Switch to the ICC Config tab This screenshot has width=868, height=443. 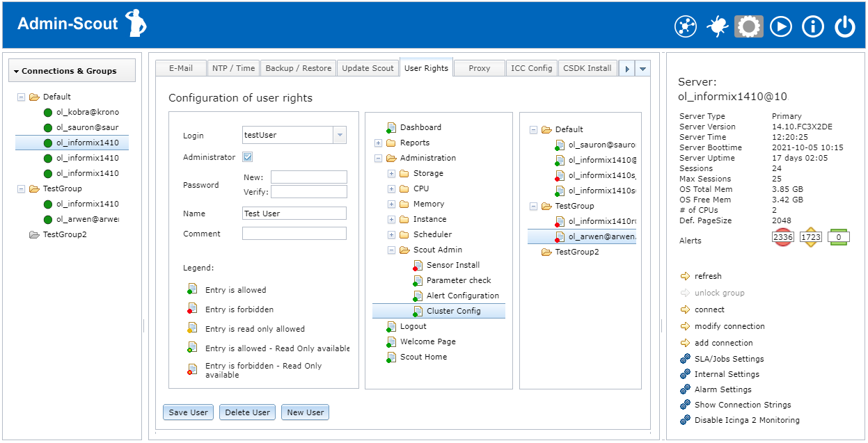click(531, 68)
